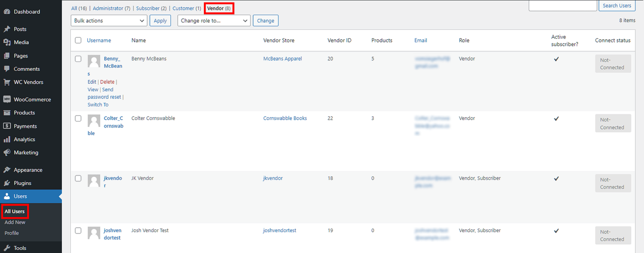
Task: Open the Appearance sidebar menu
Action: [x=28, y=169]
